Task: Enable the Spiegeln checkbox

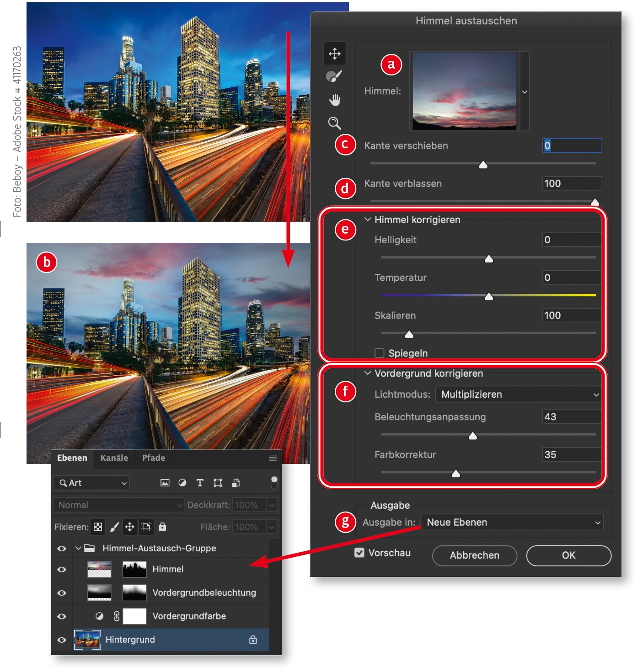Action: (x=379, y=353)
